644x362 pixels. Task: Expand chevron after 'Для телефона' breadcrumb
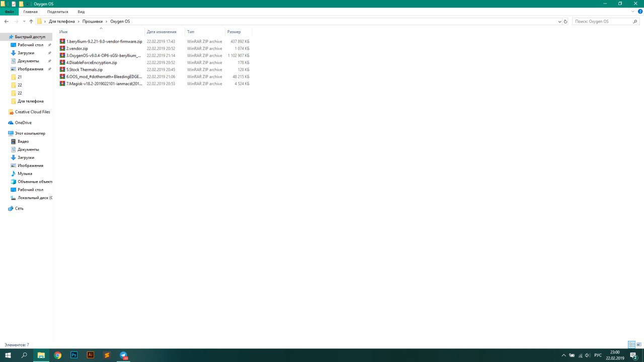[x=78, y=22]
